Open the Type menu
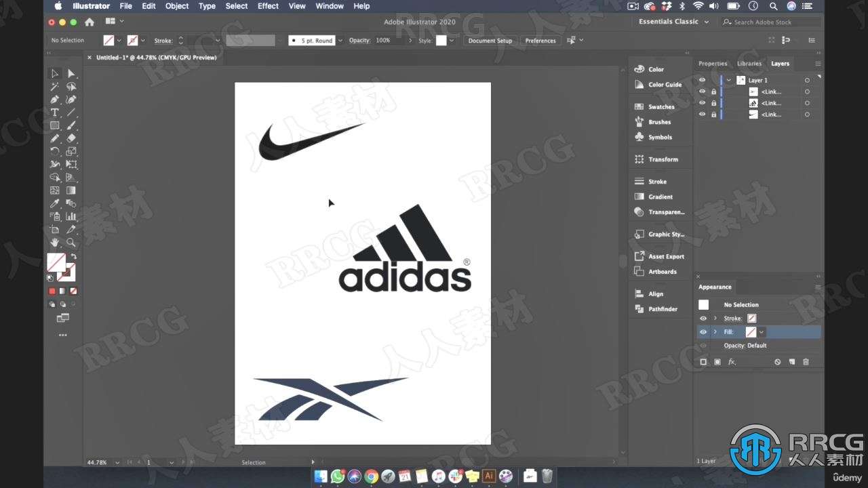Viewport: 868px width, 488px height. tap(207, 6)
